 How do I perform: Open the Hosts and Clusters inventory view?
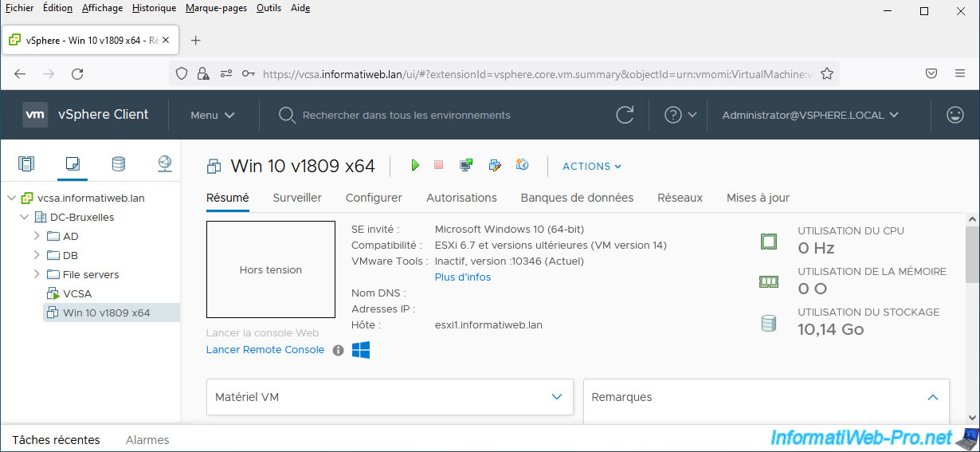tap(26, 164)
